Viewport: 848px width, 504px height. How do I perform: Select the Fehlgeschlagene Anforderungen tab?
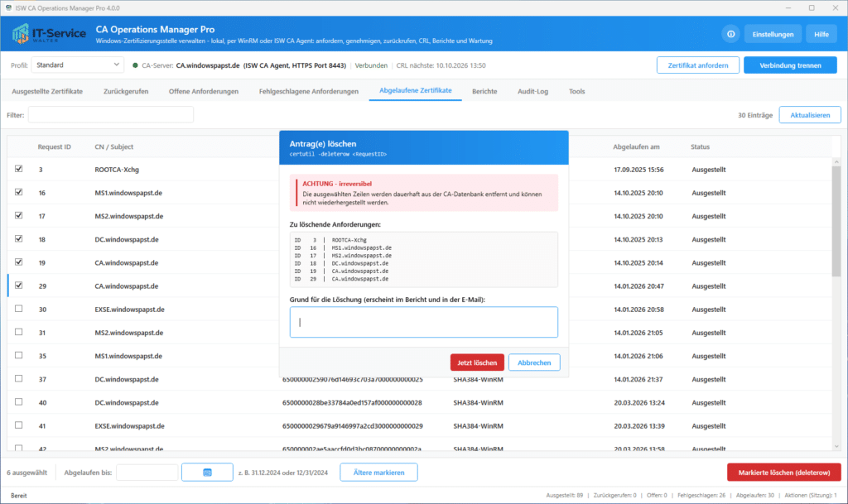coord(309,91)
